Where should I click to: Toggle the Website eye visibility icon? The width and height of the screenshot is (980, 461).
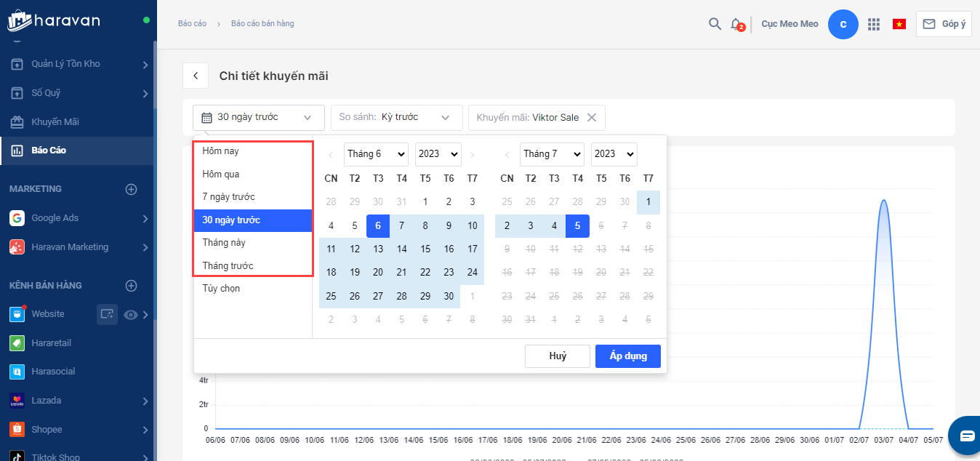[132, 314]
